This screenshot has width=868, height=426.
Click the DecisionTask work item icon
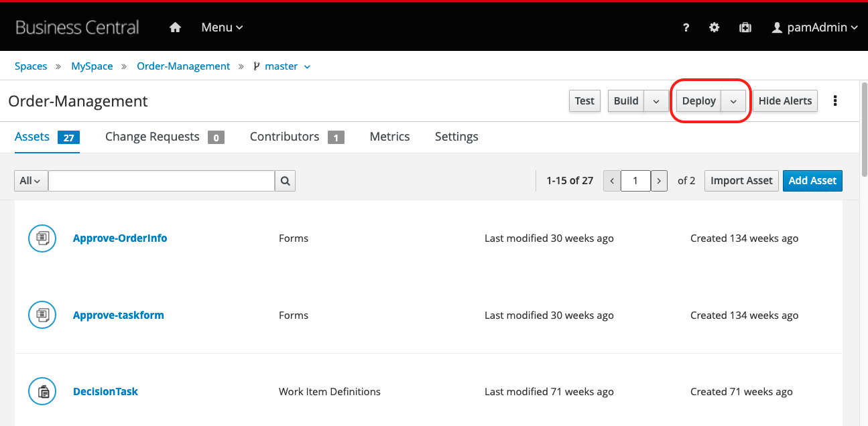pos(42,392)
